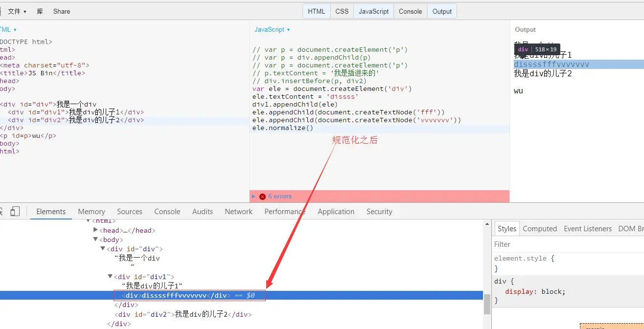Image resolution: width=644 pixels, height=329 pixels.
Task: Click the closing </div> after div1 node
Action: pyautogui.click(x=126, y=305)
